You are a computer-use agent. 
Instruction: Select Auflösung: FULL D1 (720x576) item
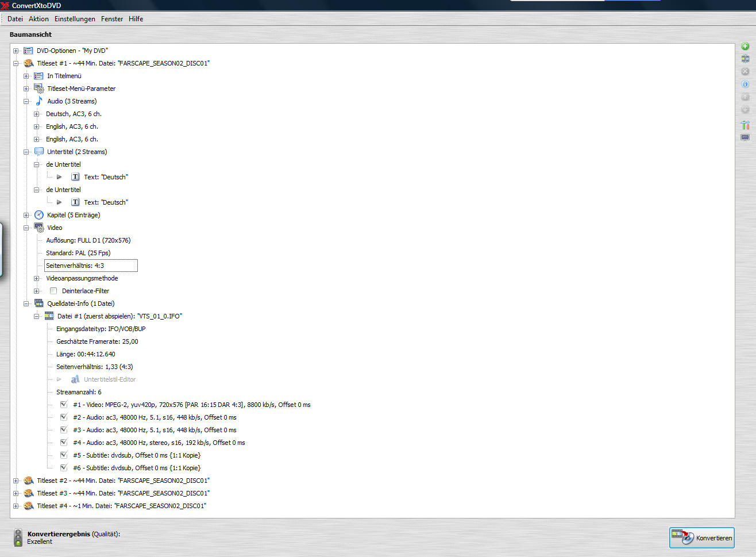(x=88, y=240)
